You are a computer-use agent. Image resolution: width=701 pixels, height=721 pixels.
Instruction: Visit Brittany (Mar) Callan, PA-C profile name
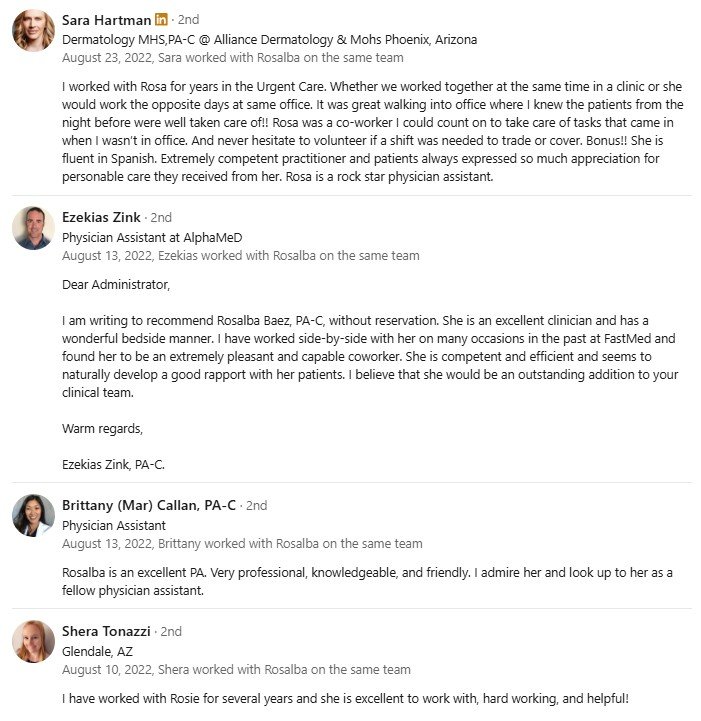coord(149,505)
